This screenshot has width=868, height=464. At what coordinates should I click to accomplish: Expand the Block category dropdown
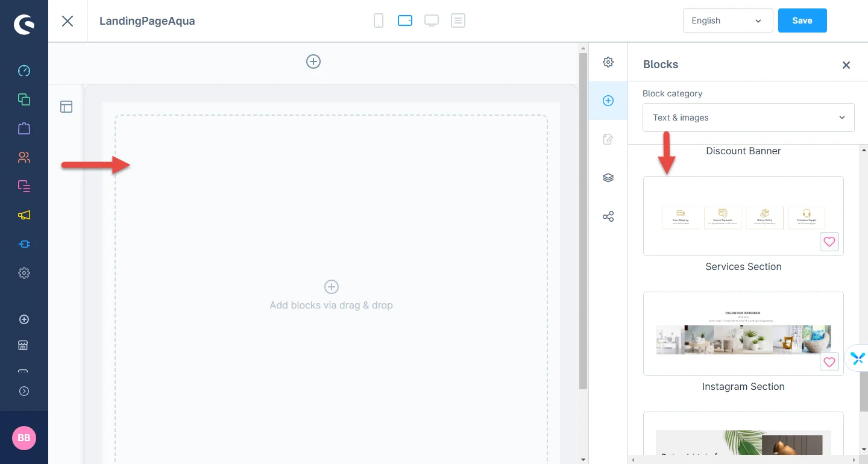tap(748, 118)
